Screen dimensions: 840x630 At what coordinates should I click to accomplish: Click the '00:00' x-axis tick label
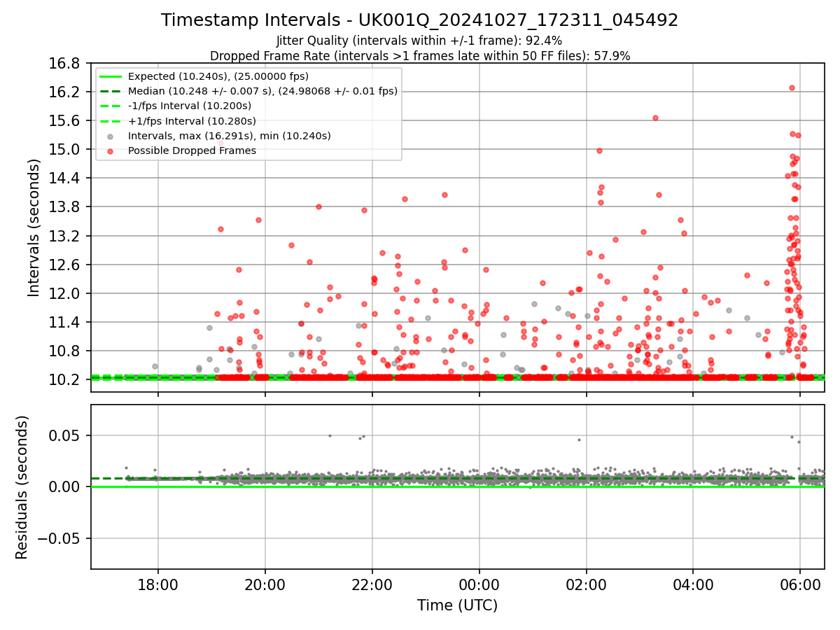(479, 585)
